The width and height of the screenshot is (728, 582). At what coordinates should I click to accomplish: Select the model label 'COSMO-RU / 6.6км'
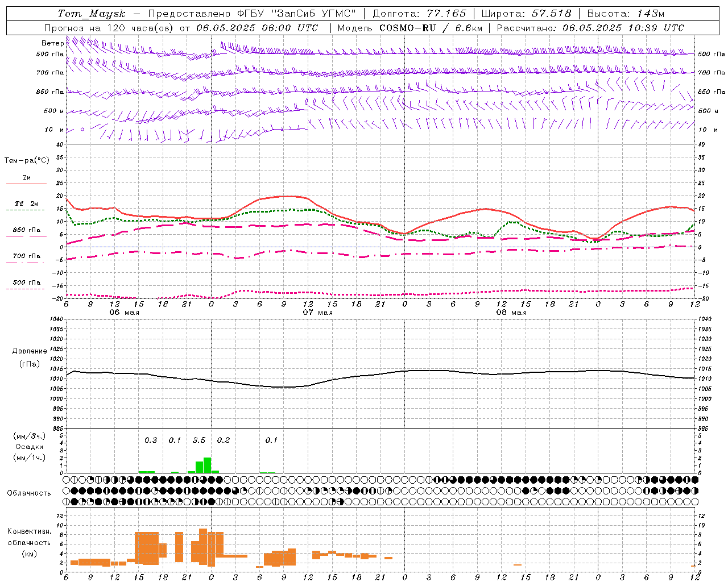(x=431, y=28)
